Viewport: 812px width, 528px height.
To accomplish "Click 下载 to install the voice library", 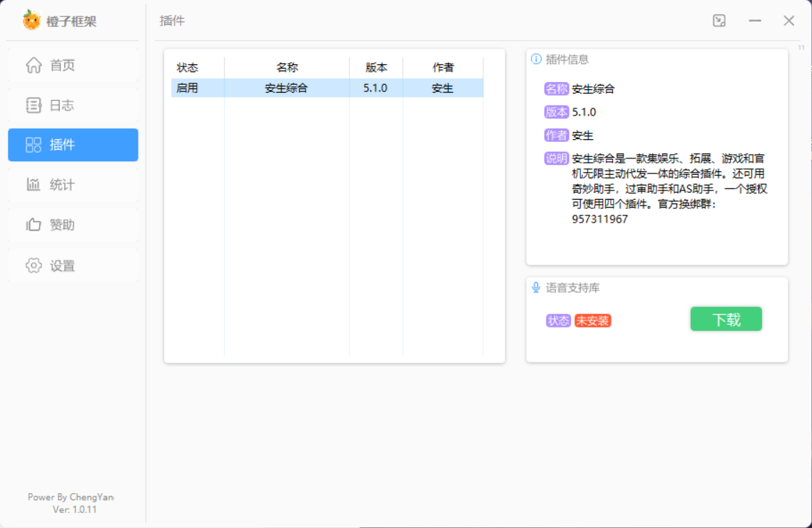I will (x=726, y=319).
